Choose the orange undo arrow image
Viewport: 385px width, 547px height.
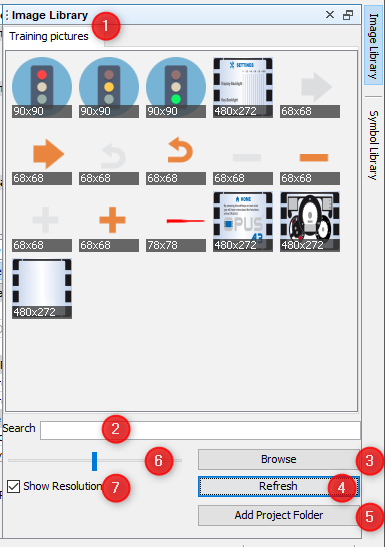point(176,155)
